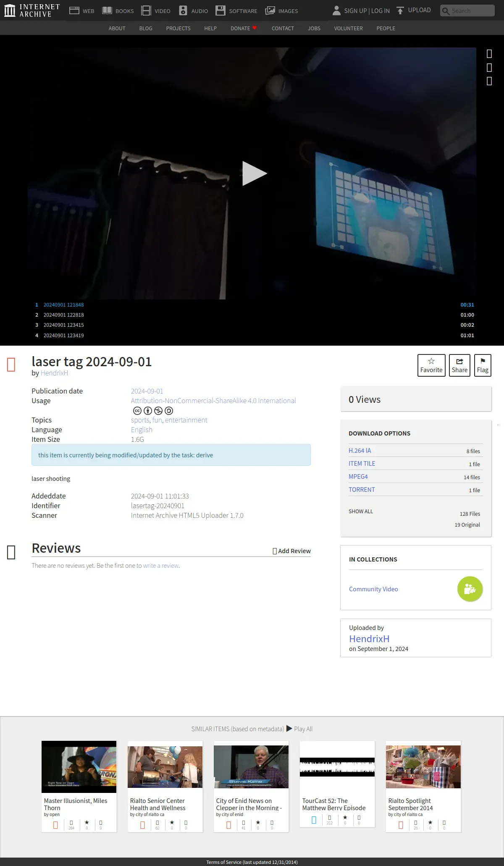
Task: Open the Software section icon
Action: tap(220, 10)
